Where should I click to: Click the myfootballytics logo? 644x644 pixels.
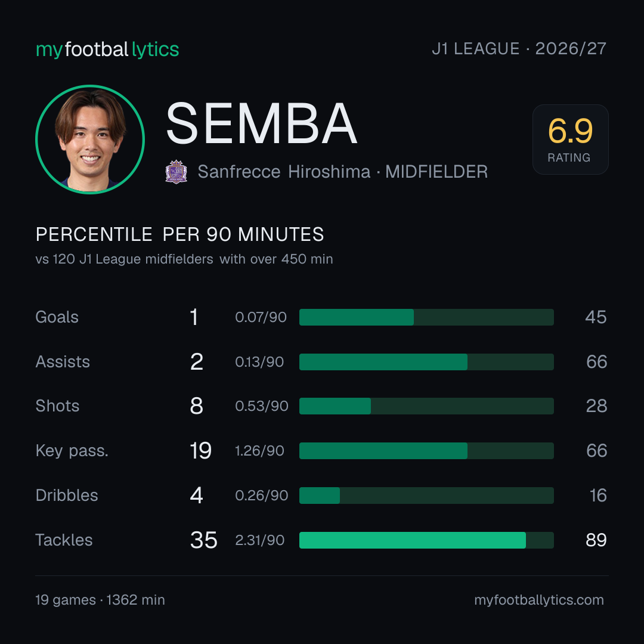pos(107,49)
